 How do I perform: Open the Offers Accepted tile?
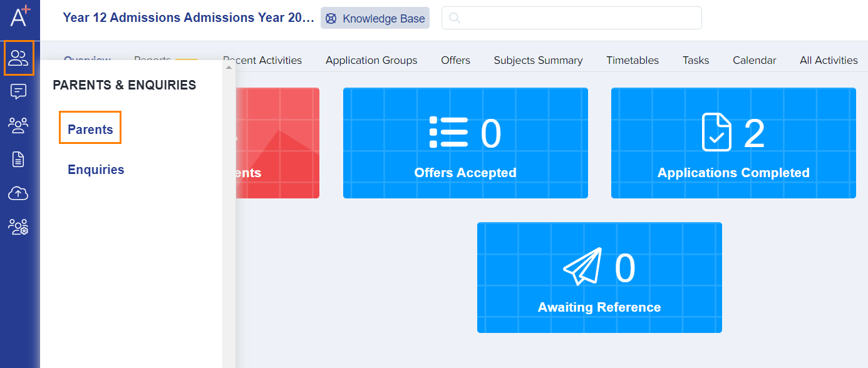465,143
